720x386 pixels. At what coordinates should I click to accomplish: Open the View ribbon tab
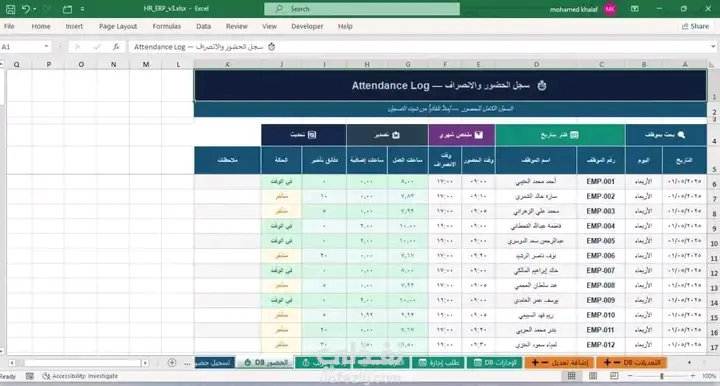269,26
